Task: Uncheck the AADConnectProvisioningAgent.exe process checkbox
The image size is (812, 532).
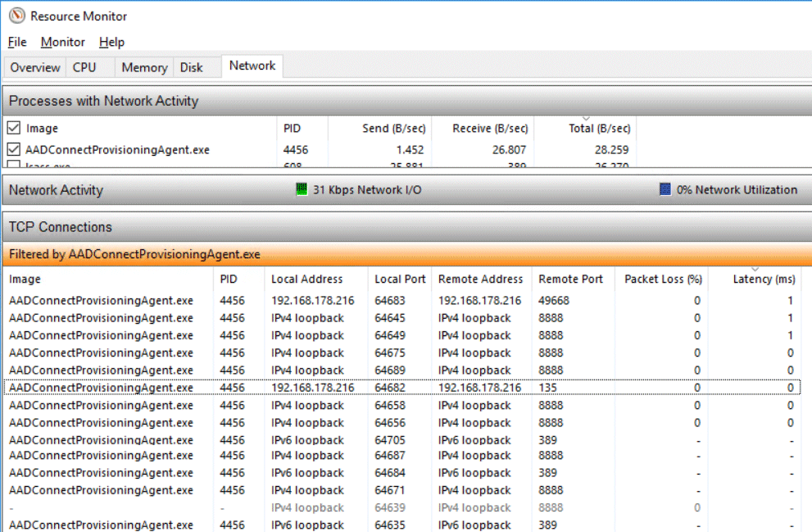Action: [14, 150]
